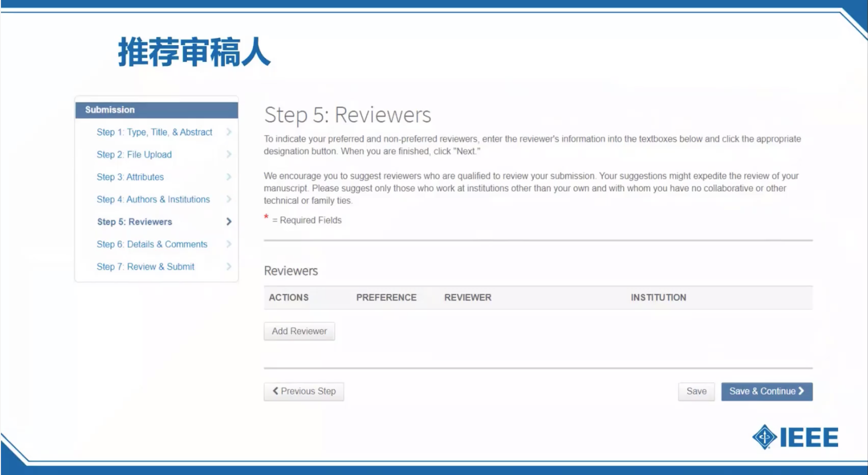Open Step 2: File Upload

coord(134,155)
